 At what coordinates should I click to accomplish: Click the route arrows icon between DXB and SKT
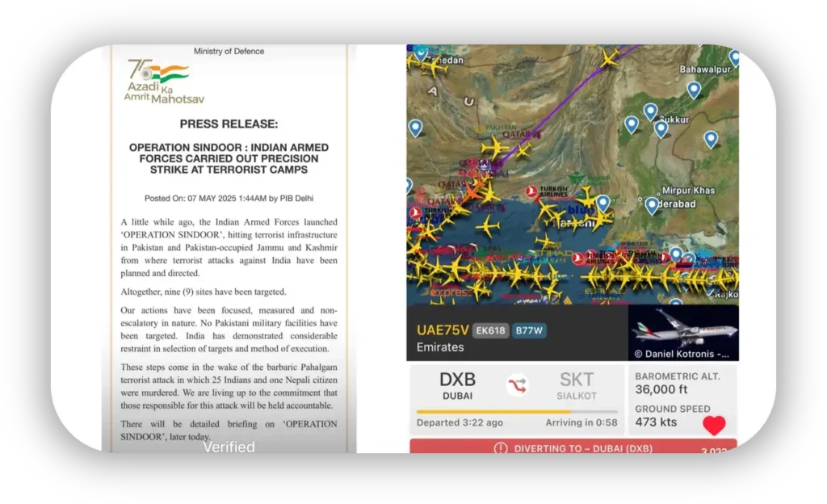pyautogui.click(x=518, y=385)
